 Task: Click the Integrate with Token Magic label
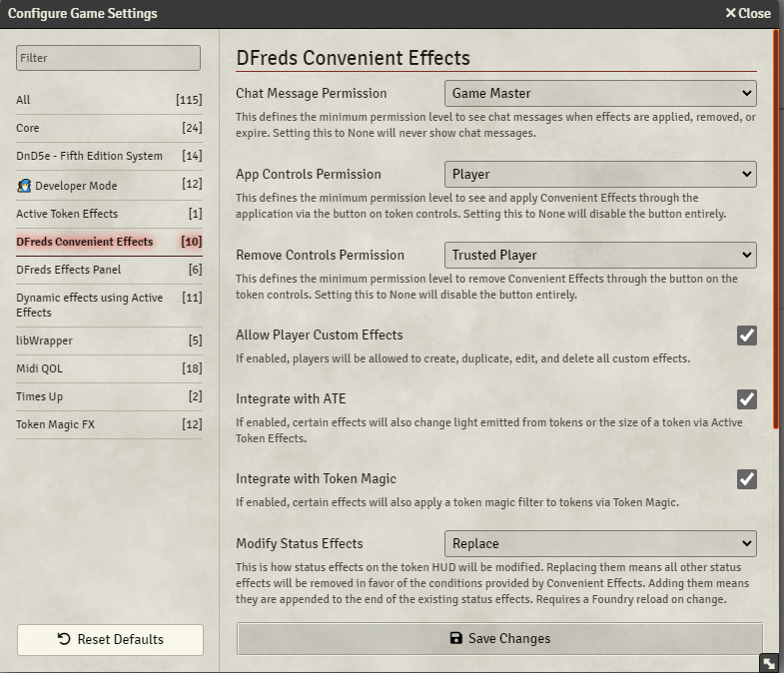coord(316,479)
